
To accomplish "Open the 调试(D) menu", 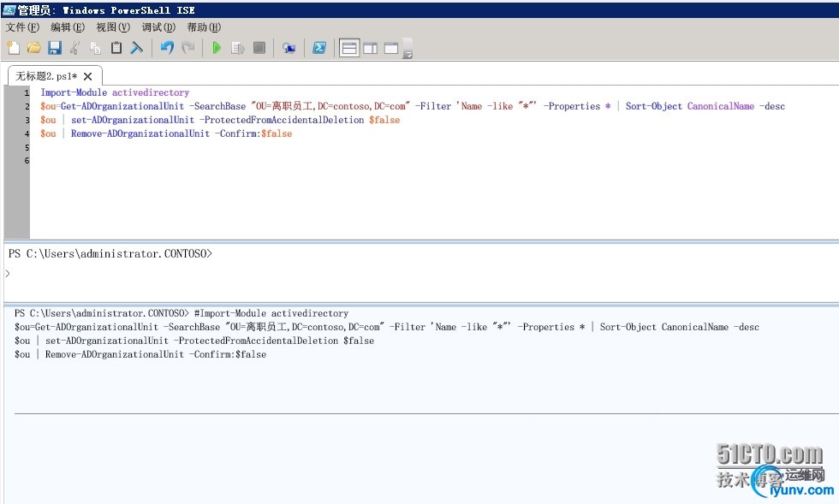I will (158, 27).
